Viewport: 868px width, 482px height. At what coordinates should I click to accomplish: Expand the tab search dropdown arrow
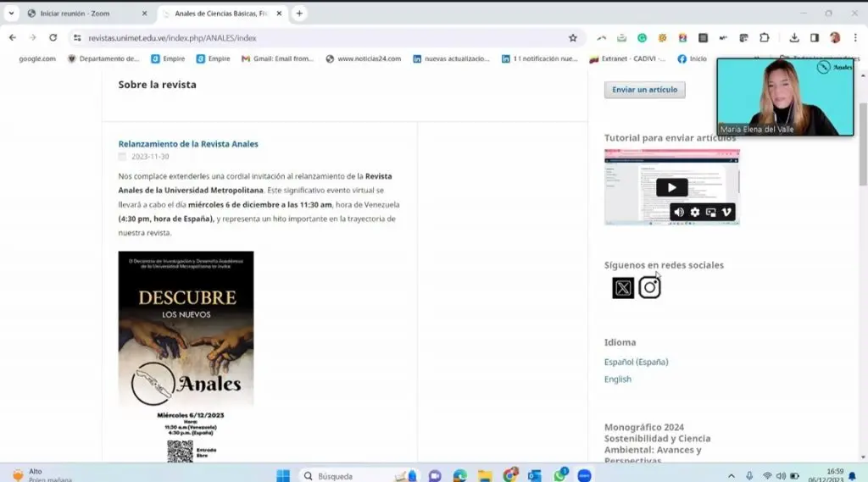point(11,14)
